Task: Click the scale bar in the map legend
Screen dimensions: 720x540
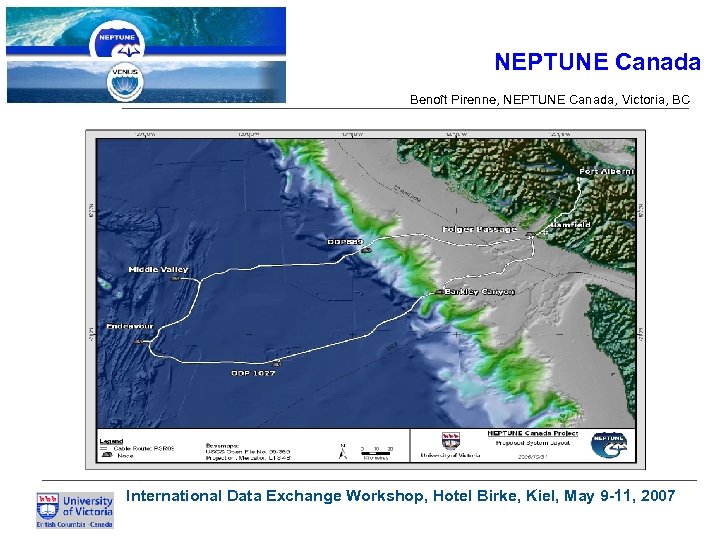Action: [x=376, y=453]
